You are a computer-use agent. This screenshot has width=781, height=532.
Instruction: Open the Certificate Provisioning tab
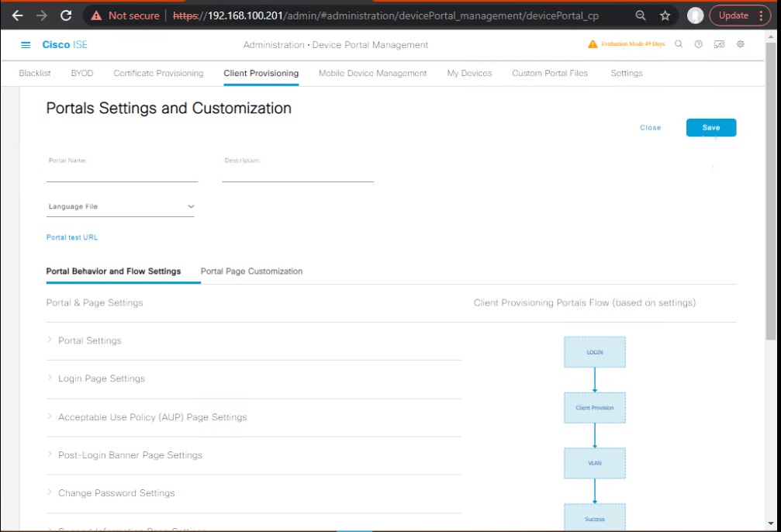(158, 73)
